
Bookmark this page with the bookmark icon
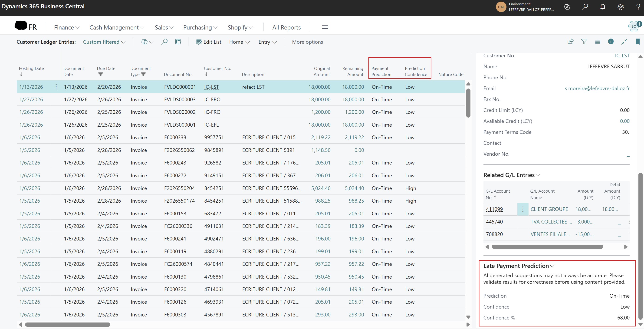[x=637, y=42]
